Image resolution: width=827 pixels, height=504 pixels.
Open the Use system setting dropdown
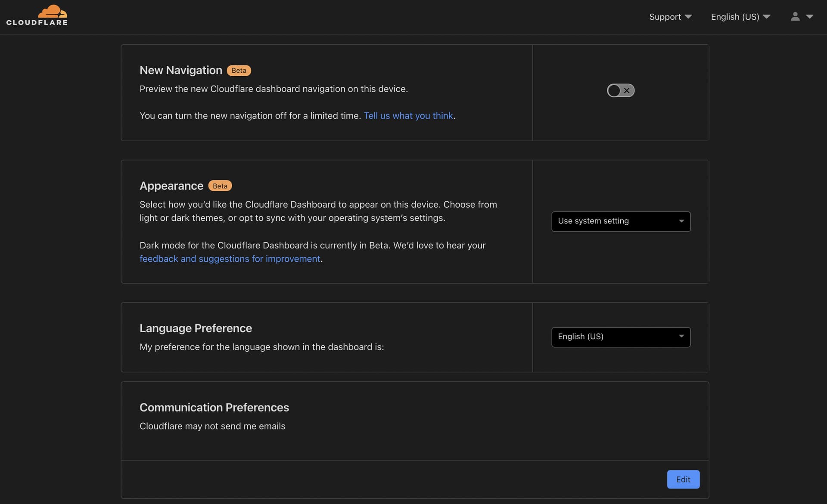[620, 221]
